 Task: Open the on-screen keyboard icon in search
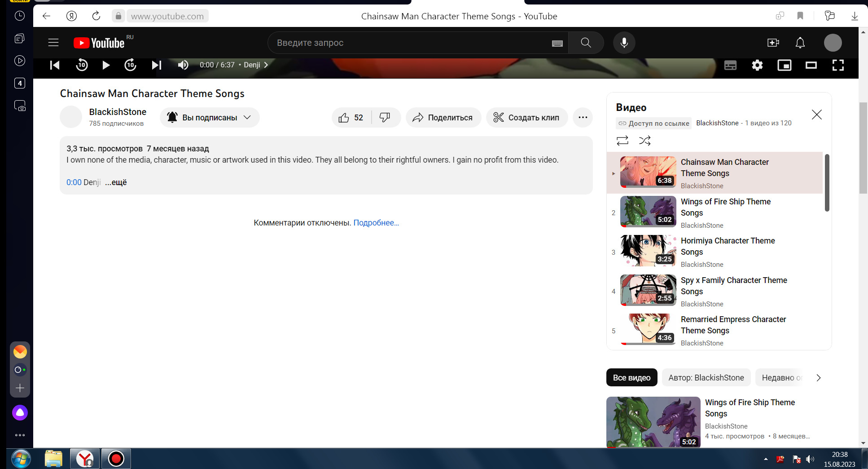tap(557, 43)
